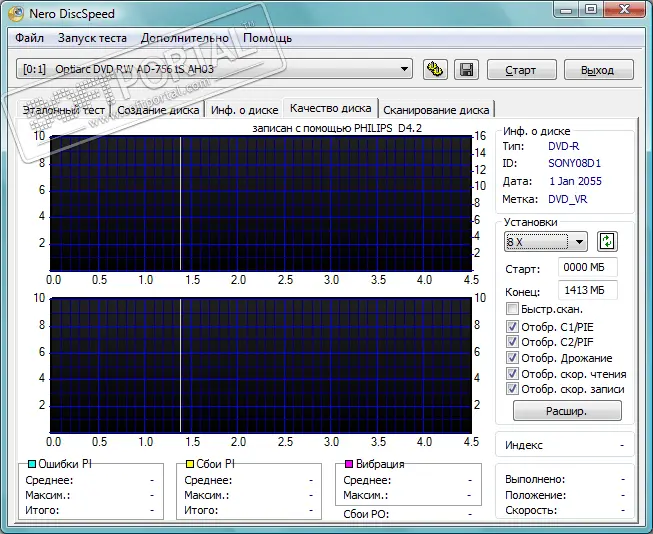The width and height of the screenshot is (653, 534).
Task: Click the magenta Вибрация legend square
Action: click(348, 465)
